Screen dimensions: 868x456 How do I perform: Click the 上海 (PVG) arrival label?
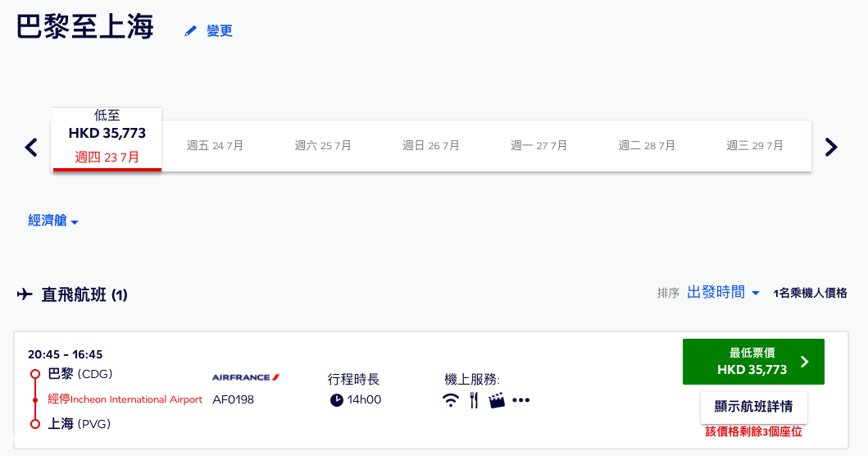pos(80,424)
